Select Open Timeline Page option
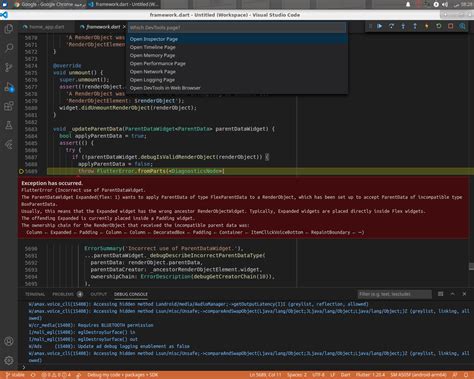This screenshot has height=379, width=474. (238, 47)
